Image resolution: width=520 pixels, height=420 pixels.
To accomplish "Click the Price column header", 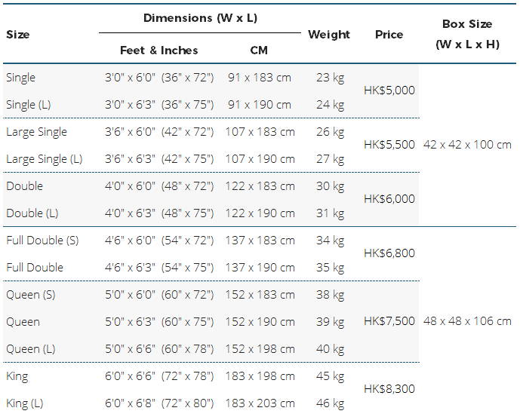I will (x=389, y=35).
